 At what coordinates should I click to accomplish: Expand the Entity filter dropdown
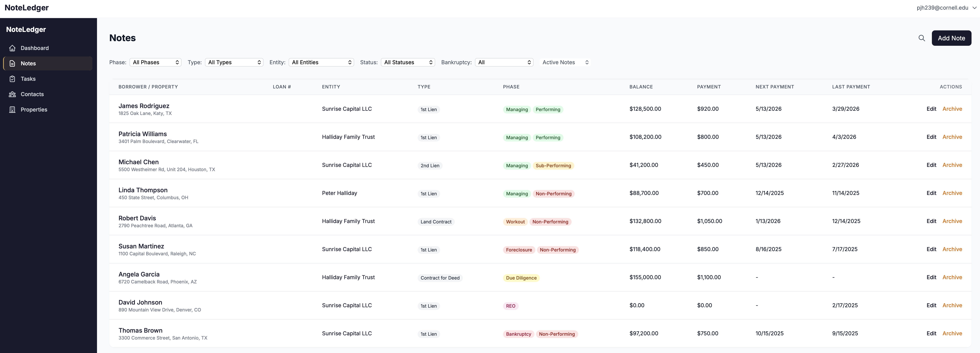pos(321,62)
